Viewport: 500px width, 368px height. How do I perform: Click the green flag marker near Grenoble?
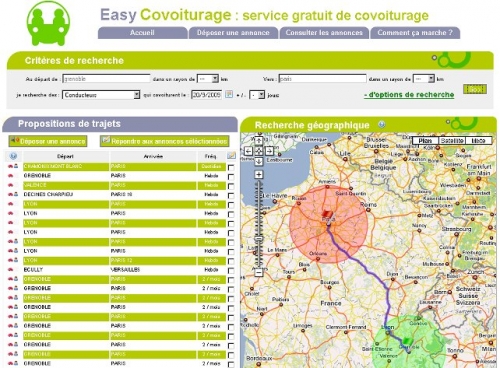pos(407,341)
